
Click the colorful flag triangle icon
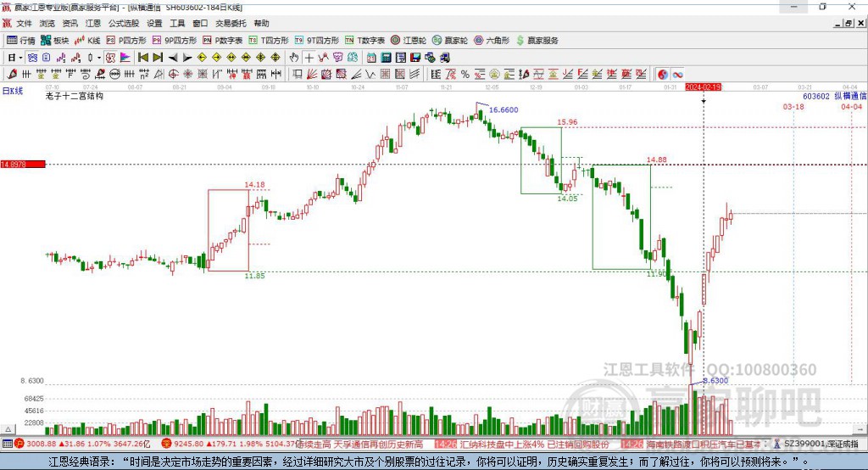point(125,58)
